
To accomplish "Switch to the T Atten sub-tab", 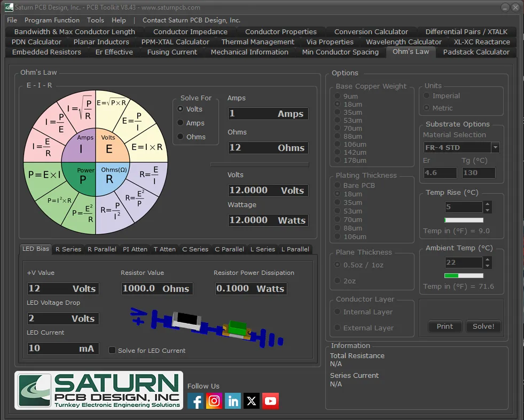I will (165, 249).
